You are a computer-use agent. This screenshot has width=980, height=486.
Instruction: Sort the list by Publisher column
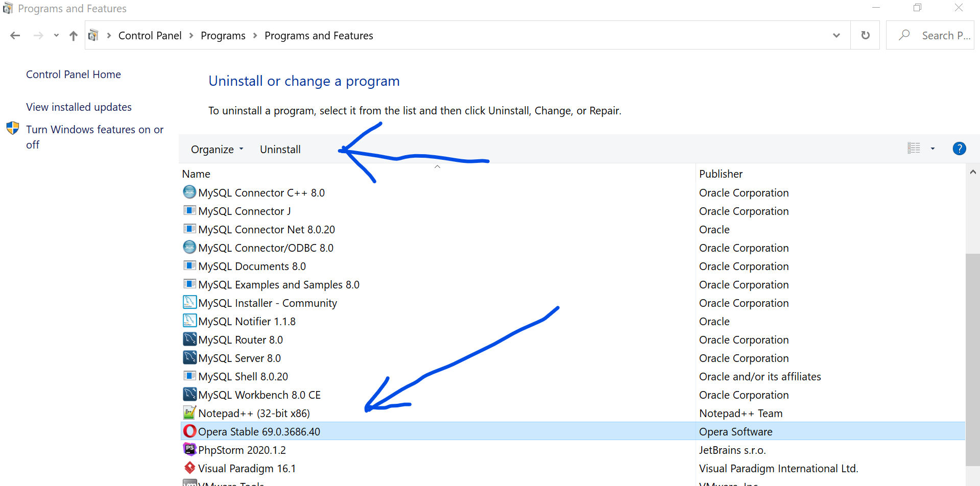click(721, 174)
